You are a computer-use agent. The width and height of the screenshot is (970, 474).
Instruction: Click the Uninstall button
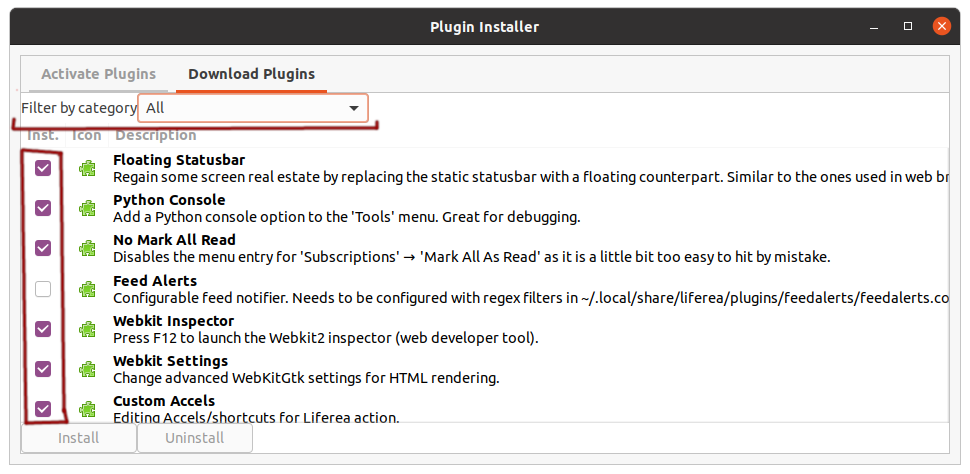pyautogui.click(x=194, y=438)
